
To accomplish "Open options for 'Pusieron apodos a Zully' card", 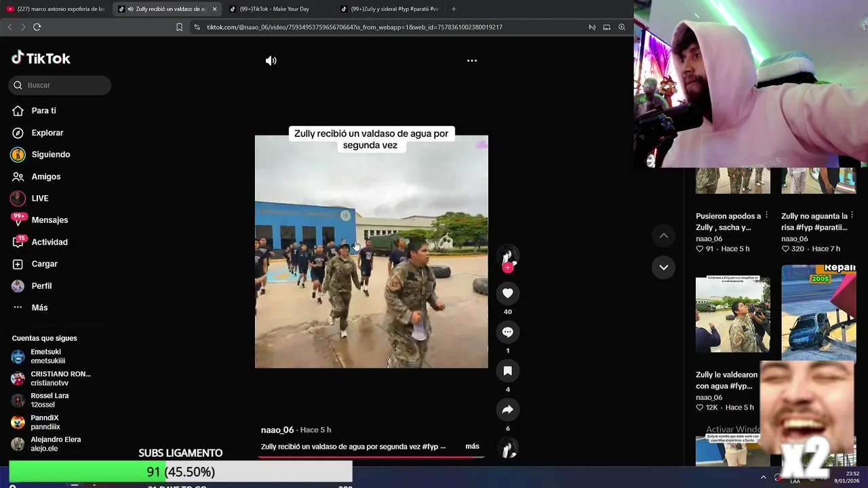I will click(x=767, y=215).
